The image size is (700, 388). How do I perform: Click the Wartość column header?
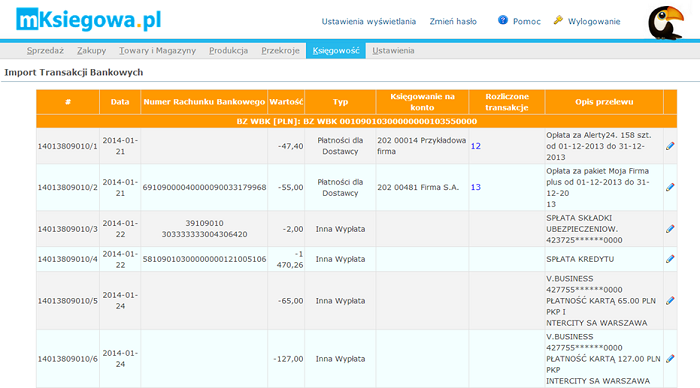point(286,102)
